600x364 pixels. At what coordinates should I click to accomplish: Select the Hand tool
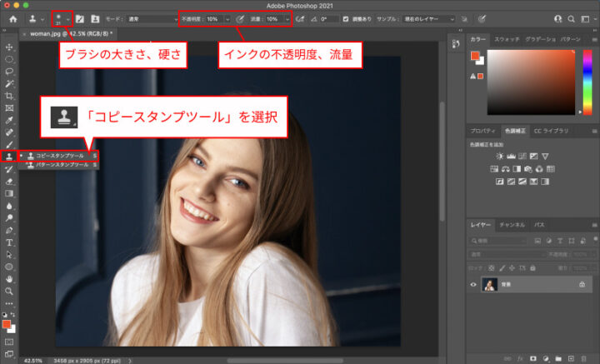(x=9, y=279)
